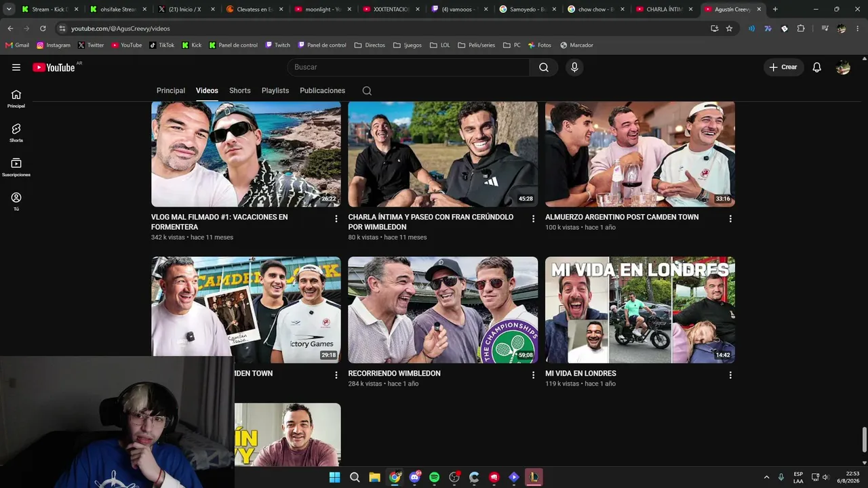Click the magnifier search button beside Buscar

coord(544,67)
